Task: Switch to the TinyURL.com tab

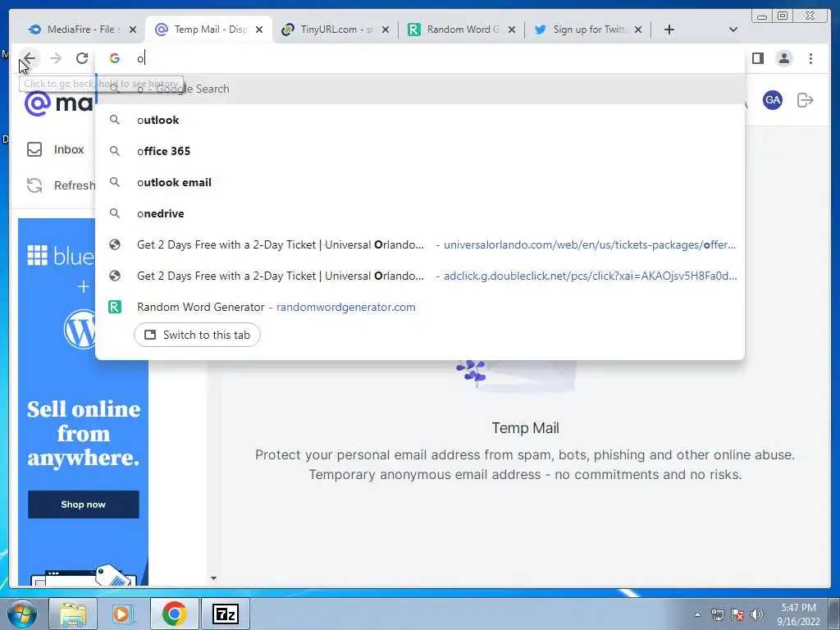Action: [x=336, y=30]
